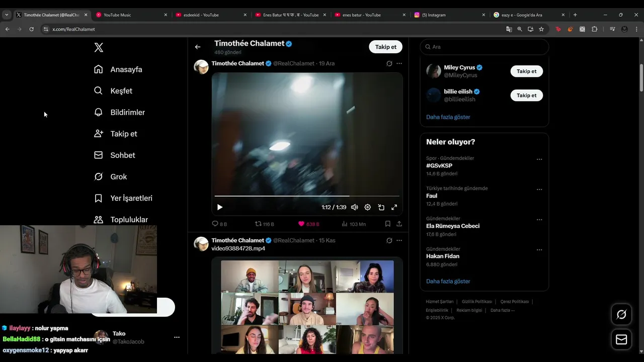Open more options on 19 Ara post
Screen dimensions: 644x362
pyautogui.click(x=399, y=63)
